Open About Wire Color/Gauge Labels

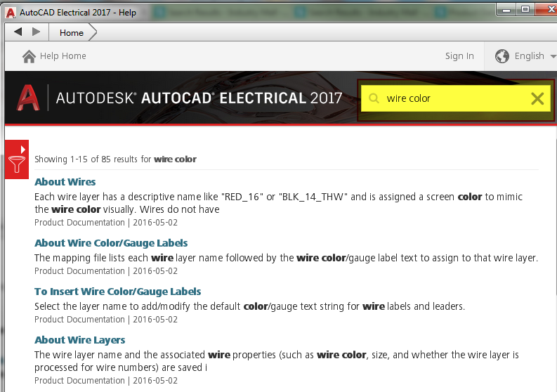(x=111, y=243)
